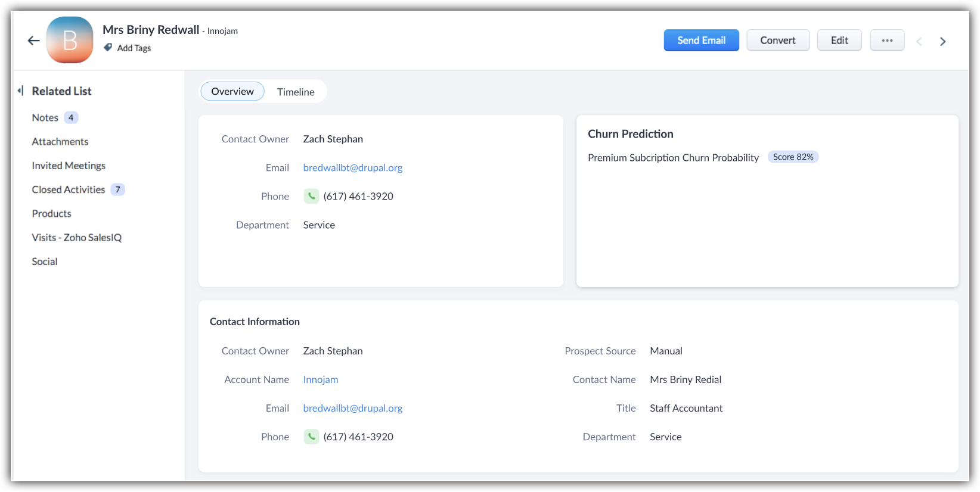This screenshot has width=980, height=492.
Task: Click the phone icon in Contact Information
Action: coord(311,437)
